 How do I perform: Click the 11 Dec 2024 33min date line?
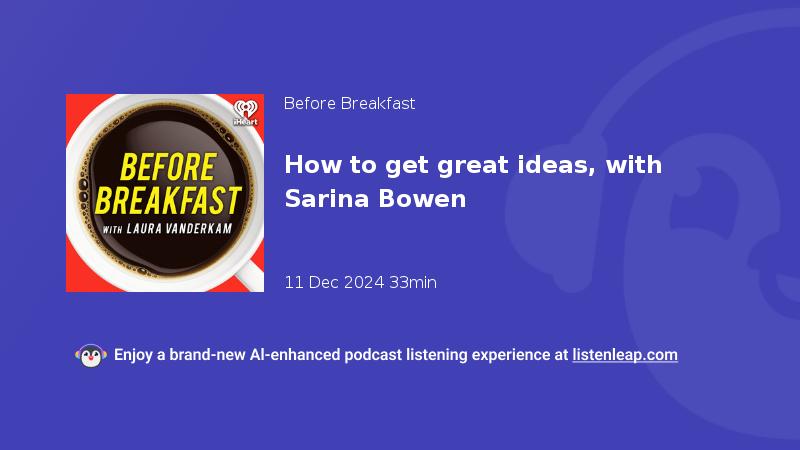(x=360, y=282)
